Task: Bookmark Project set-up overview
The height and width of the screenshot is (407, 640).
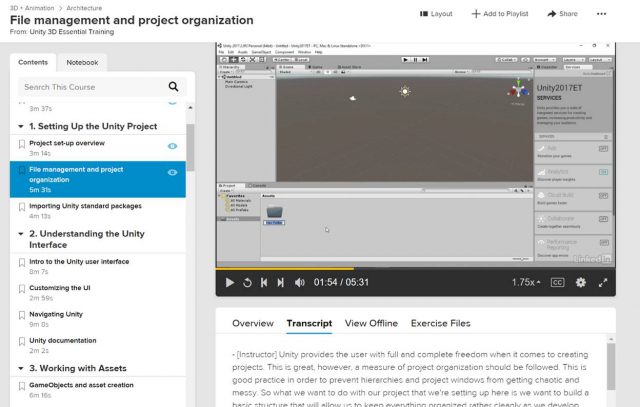Action: coord(22,144)
